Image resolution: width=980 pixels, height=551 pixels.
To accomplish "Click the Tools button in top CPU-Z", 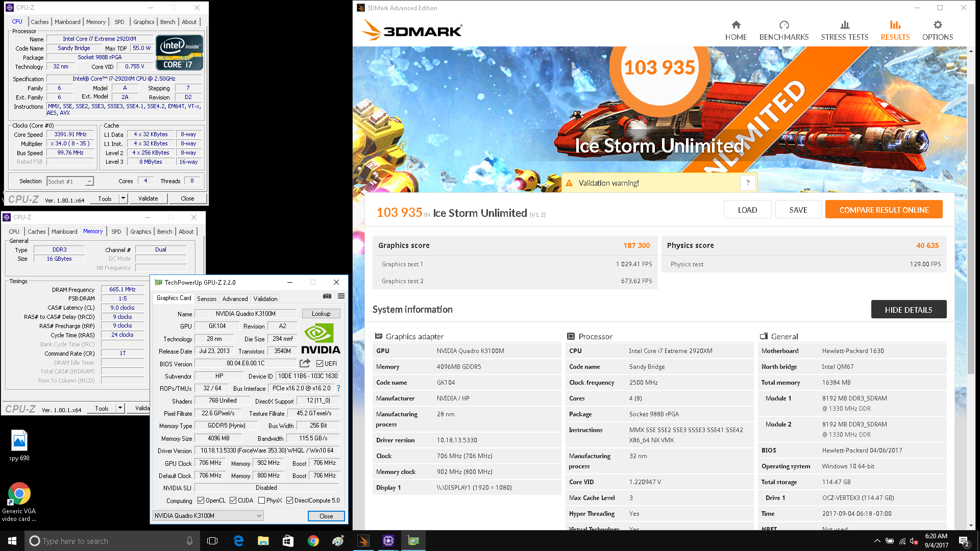I will tap(105, 198).
